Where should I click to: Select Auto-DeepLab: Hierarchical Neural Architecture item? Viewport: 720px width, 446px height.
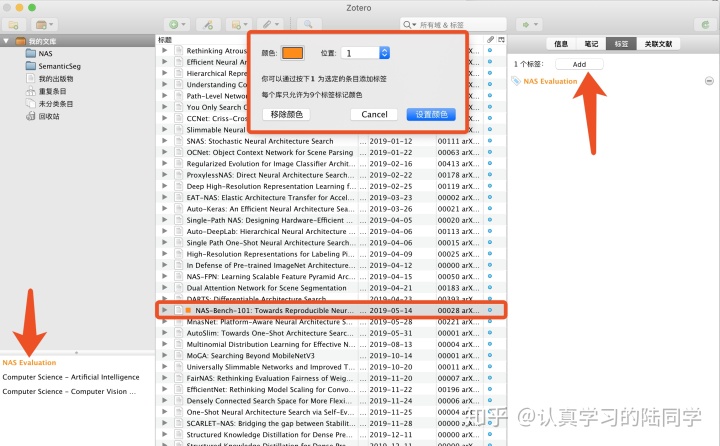270,231
